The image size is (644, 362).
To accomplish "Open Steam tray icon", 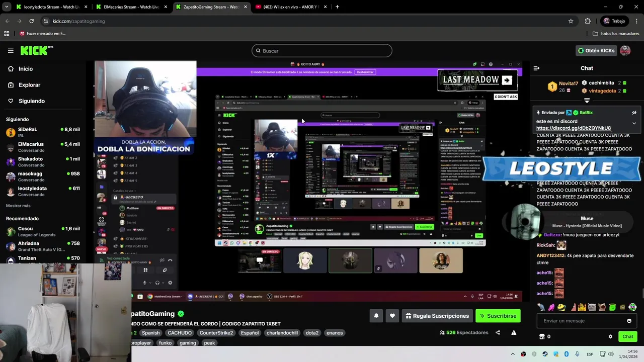I will 545,354.
